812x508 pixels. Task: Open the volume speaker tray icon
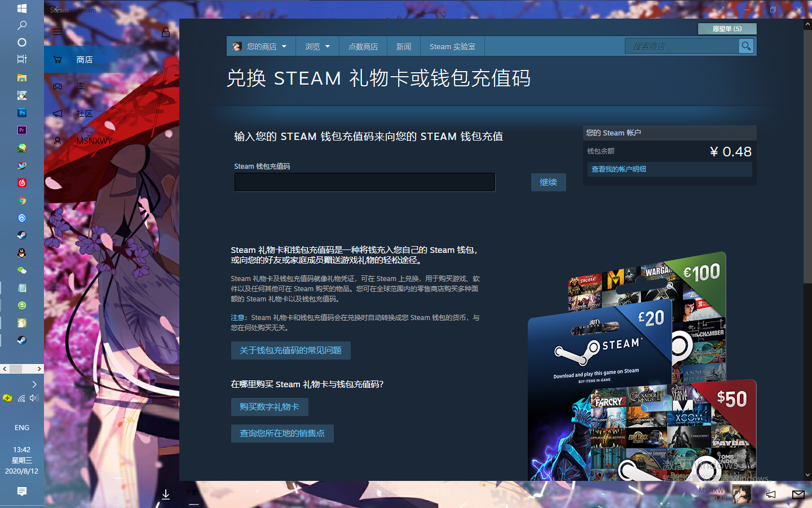click(34, 398)
